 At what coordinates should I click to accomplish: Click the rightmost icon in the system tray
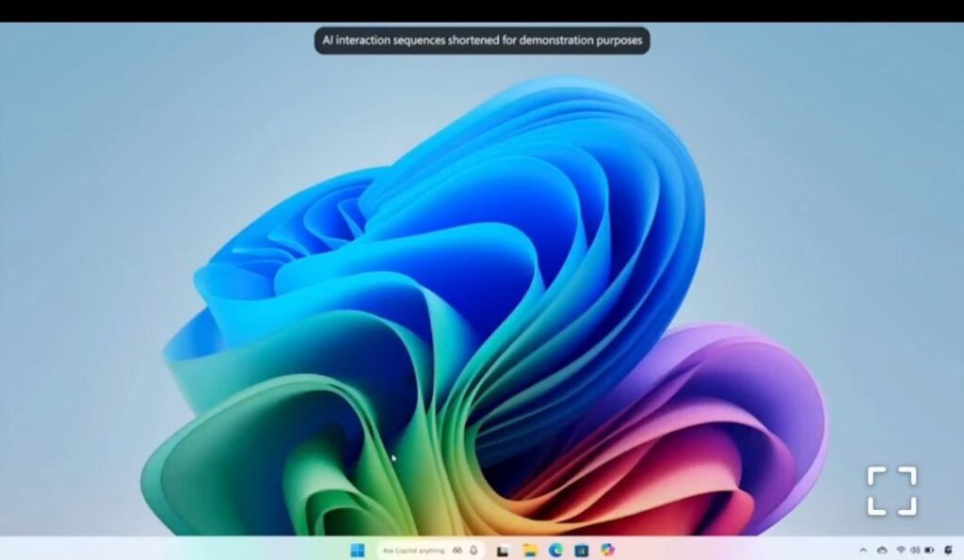949,549
